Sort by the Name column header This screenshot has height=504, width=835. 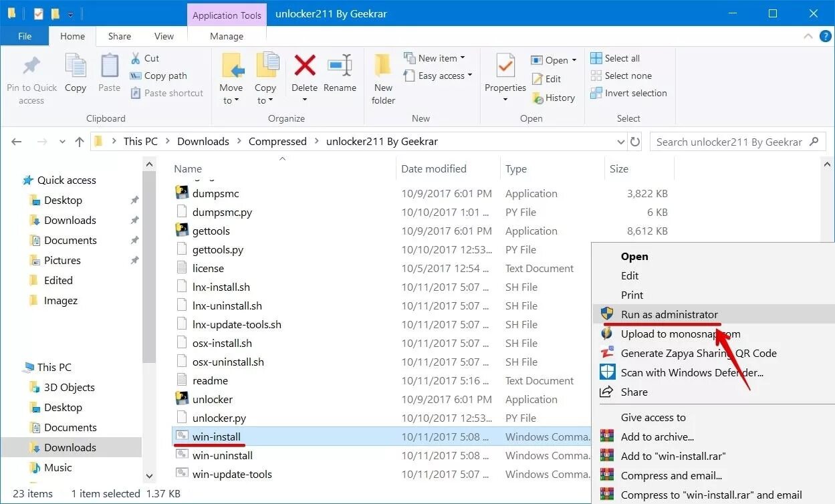point(188,169)
